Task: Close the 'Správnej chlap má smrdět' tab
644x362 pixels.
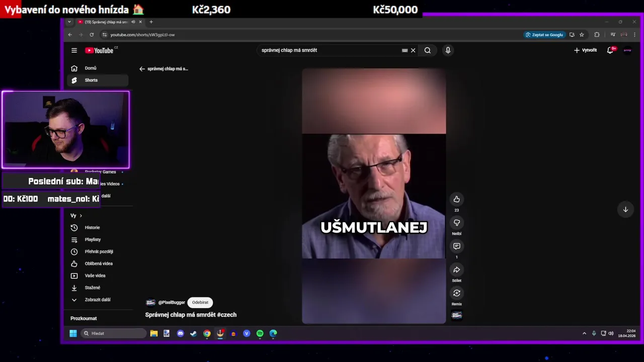Action: [x=140, y=22]
